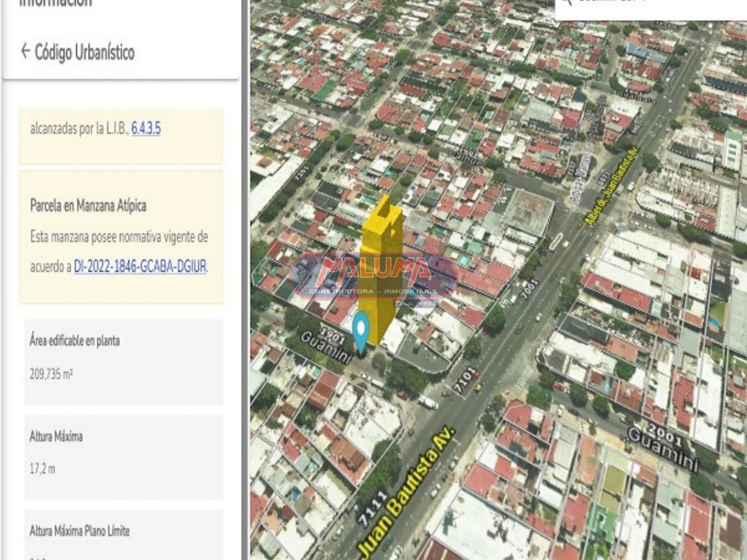747x560 pixels.
Task: Click the vertical scrollbar beside the info panel
Action: (244, 280)
